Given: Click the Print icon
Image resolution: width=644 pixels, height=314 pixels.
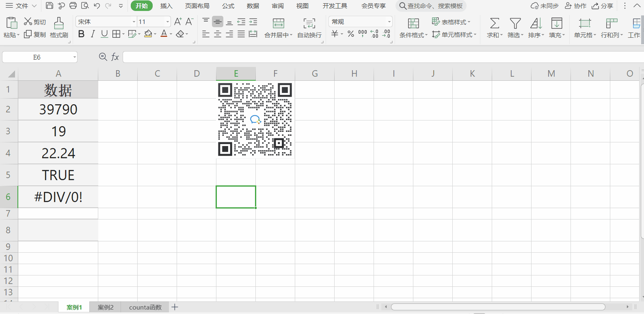Looking at the screenshot, I should [73, 6].
